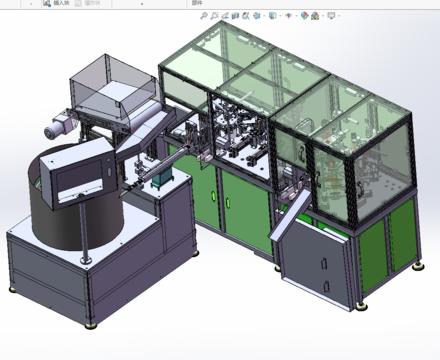Click the Dynamic Annotation Views icon

pos(246,15)
